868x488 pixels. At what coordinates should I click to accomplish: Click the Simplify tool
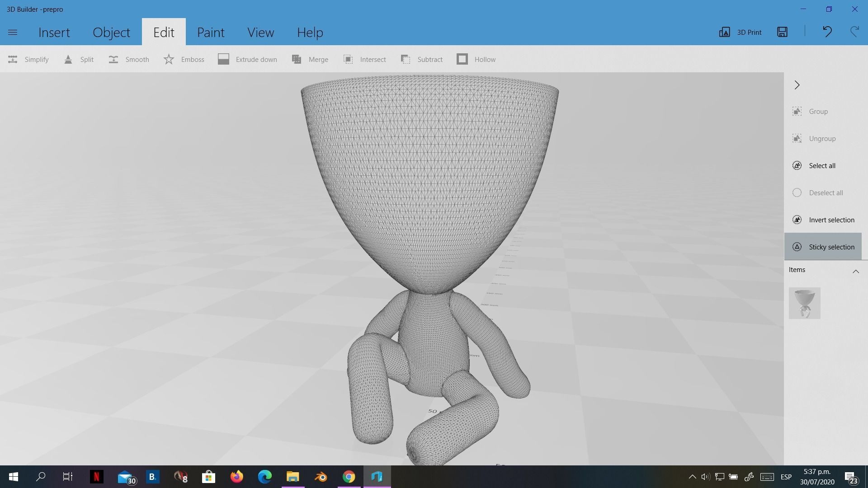(28, 59)
